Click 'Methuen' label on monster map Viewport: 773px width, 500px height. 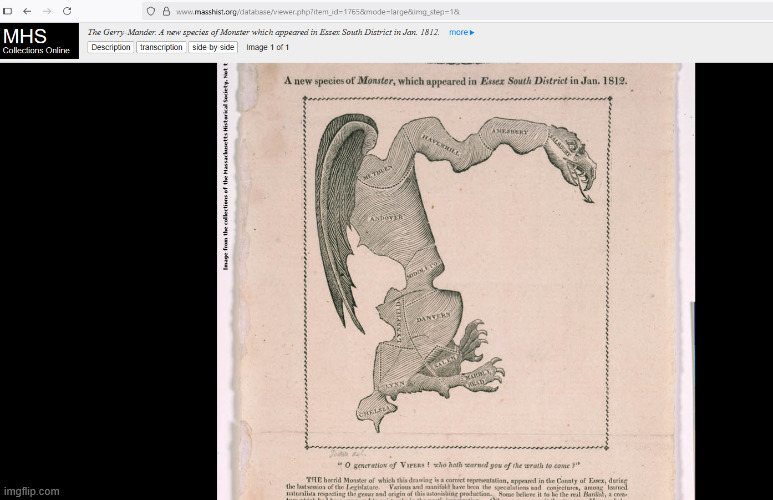(x=378, y=173)
